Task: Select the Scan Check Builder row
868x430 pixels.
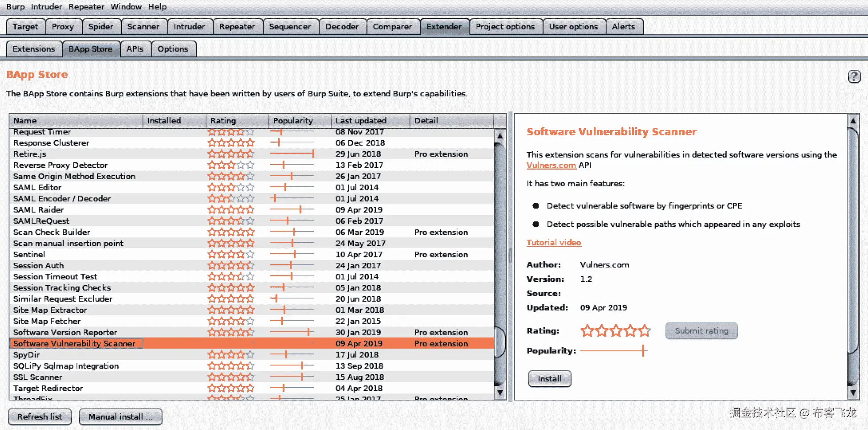Action: [x=251, y=232]
